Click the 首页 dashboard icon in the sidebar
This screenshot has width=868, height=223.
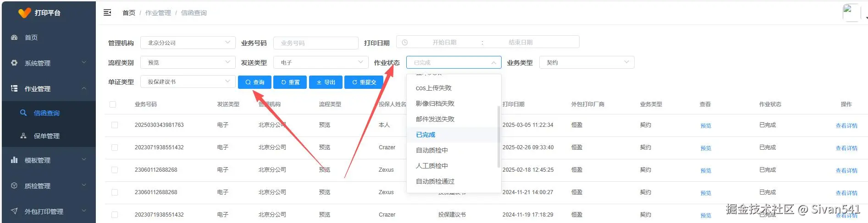14,38
